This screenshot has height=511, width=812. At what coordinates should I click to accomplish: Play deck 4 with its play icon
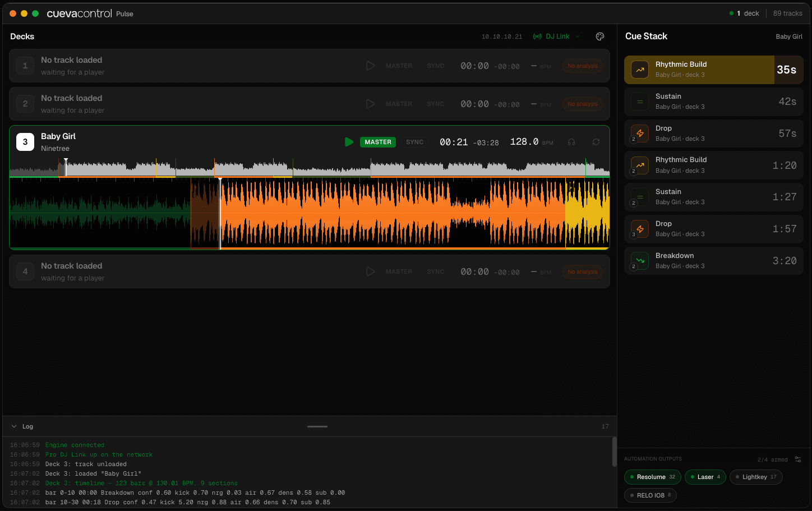click(x=370, y=271)
